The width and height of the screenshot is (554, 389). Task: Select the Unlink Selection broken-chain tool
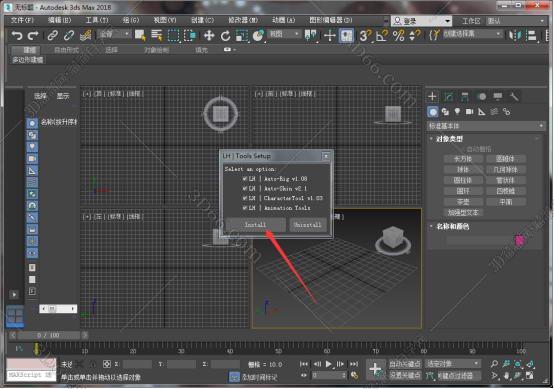(x=69, y=35)
